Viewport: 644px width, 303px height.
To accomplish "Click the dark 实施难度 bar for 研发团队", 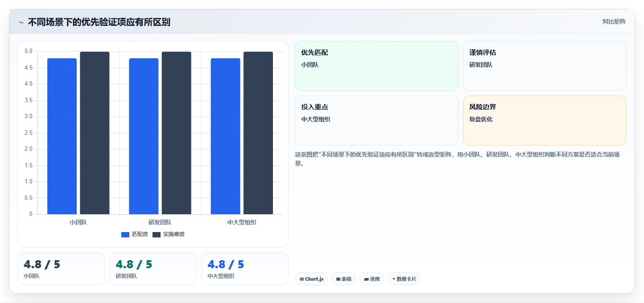I will 176,133.
